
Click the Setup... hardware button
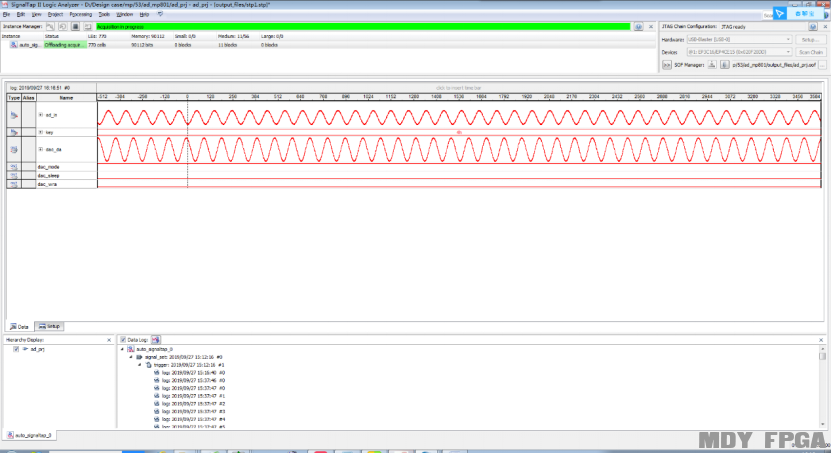coord(810,39)
